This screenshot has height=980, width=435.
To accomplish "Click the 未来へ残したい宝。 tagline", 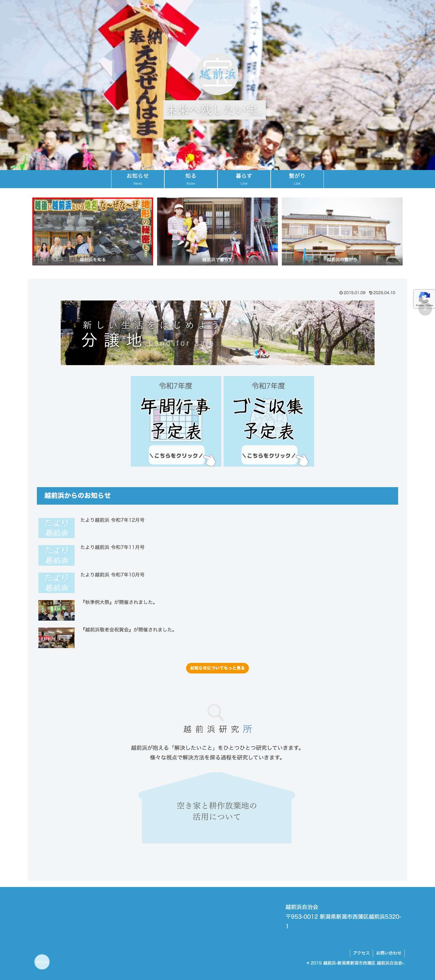I will tap(215, 110).
